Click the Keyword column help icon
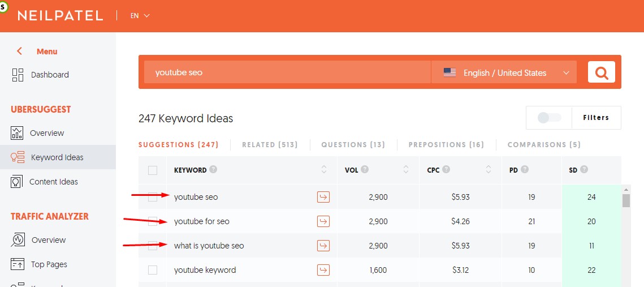This screenshot has height=287, width=644. tap(213, 169)
